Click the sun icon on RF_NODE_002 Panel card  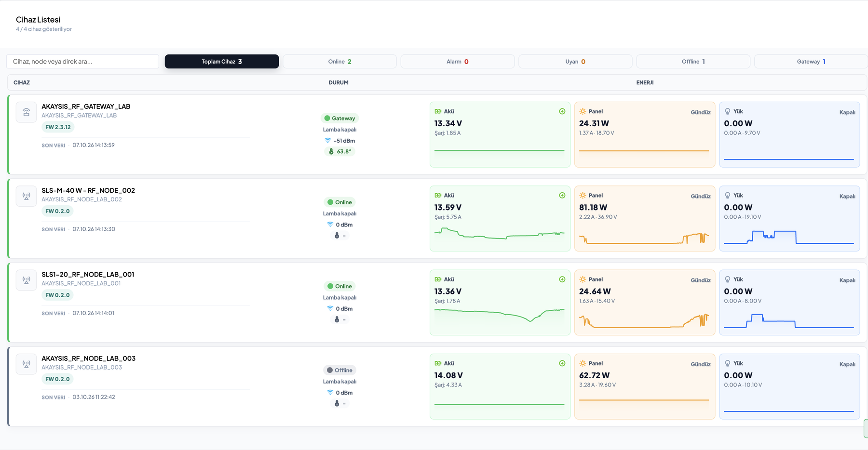pyautogui.click(x=583, y=195)
